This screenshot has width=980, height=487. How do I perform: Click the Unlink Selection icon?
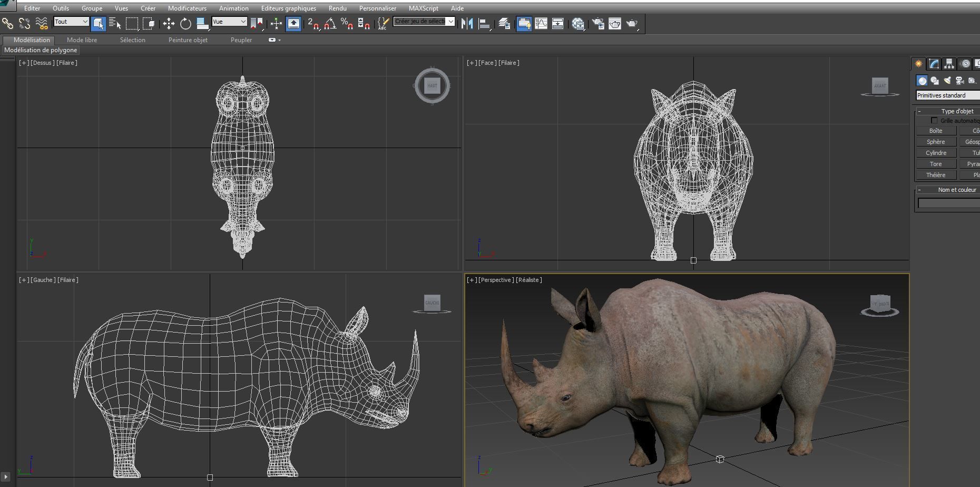pyautogui.click(x=24, y=23)
